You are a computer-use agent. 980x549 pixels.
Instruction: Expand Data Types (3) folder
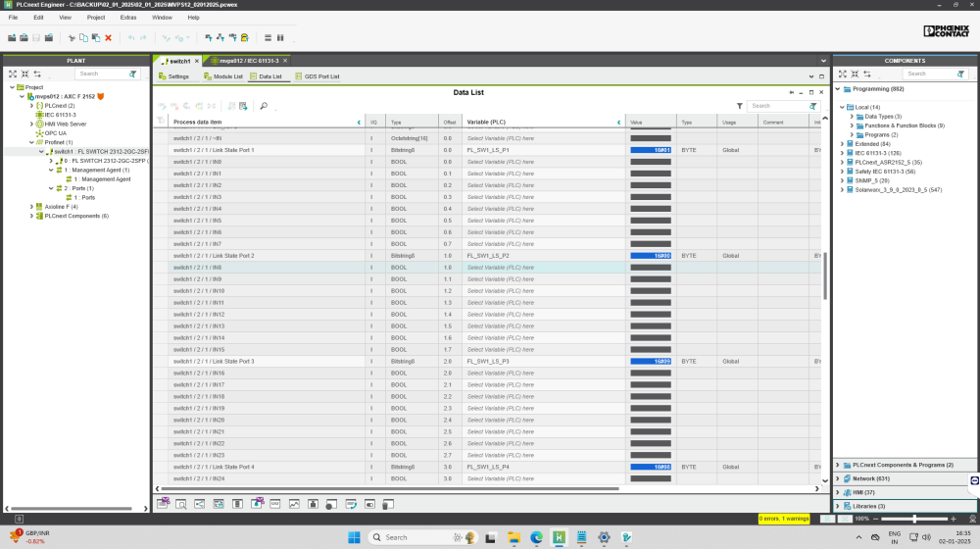(852, 117)
